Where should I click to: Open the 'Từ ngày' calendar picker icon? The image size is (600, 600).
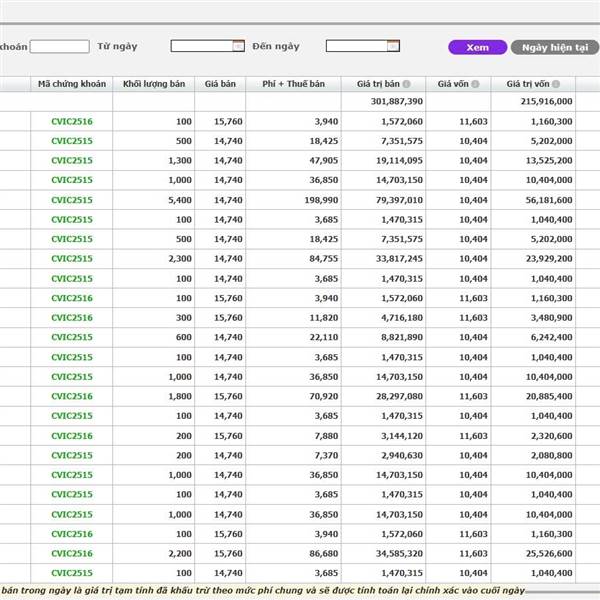[238, 46]
